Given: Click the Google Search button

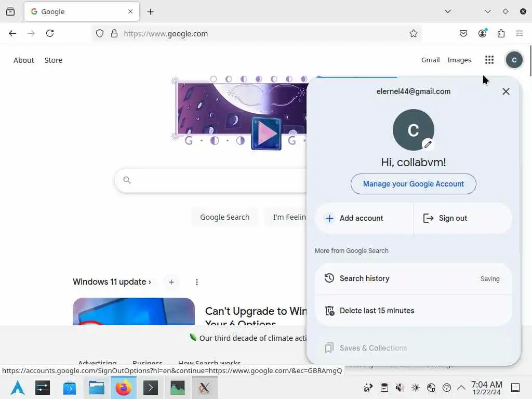Looking at the screenshot, I should point(224,217).
